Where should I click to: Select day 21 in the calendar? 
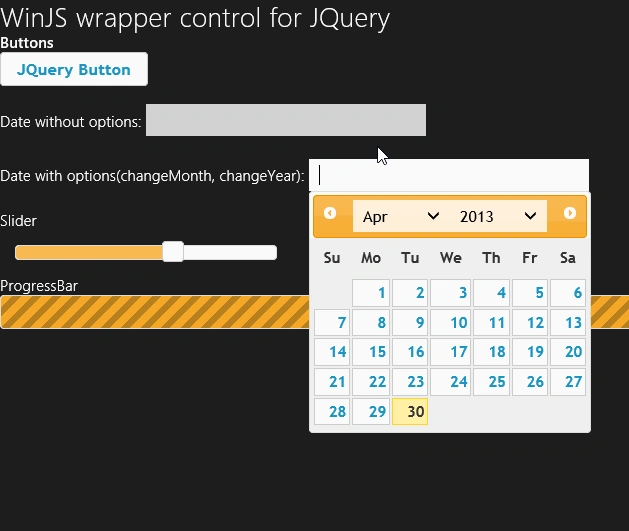[x=332, y=382]
